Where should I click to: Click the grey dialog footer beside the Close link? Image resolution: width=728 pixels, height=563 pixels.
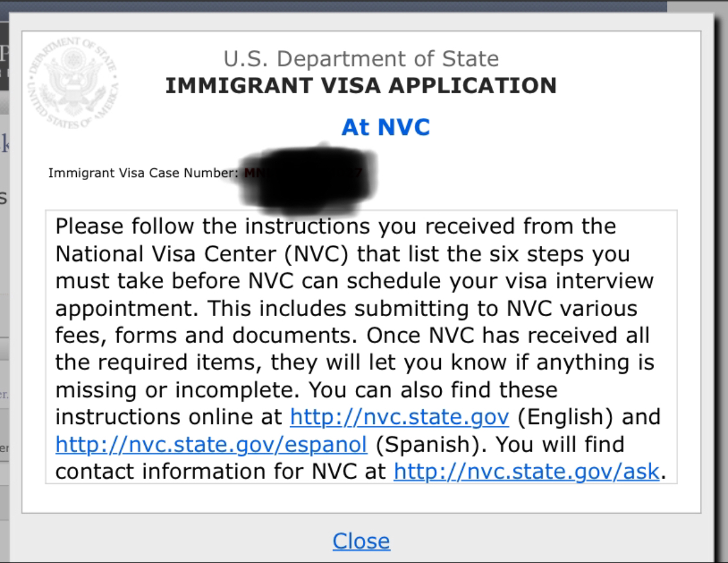(176, 541)
